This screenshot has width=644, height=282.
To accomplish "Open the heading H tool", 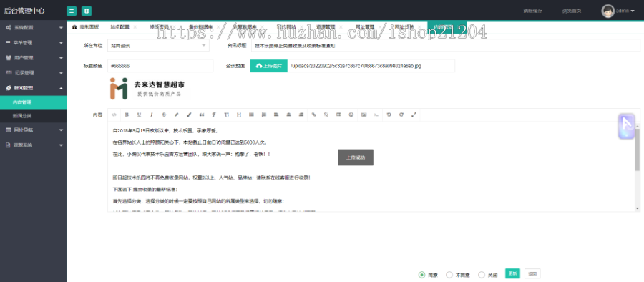I will (238, 115).
